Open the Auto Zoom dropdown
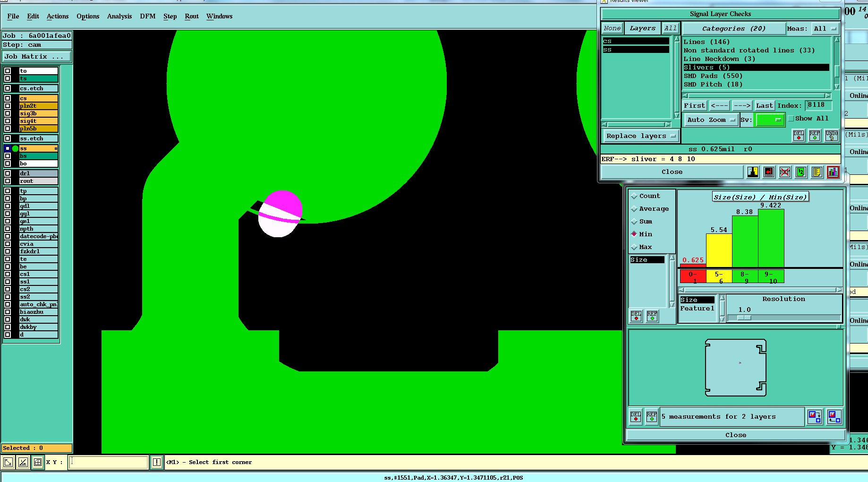The width and height of the screenshot is (868, 482). coord(711,120)
